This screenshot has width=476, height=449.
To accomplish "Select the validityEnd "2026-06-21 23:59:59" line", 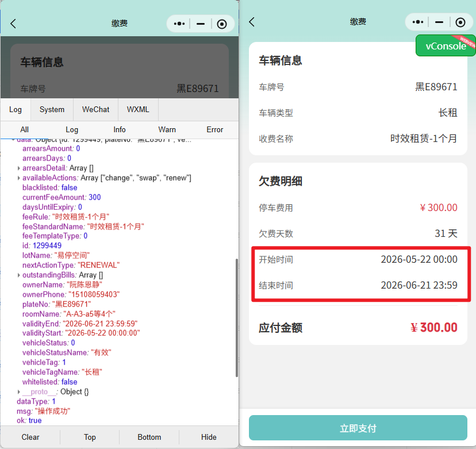I will point(80,324).
